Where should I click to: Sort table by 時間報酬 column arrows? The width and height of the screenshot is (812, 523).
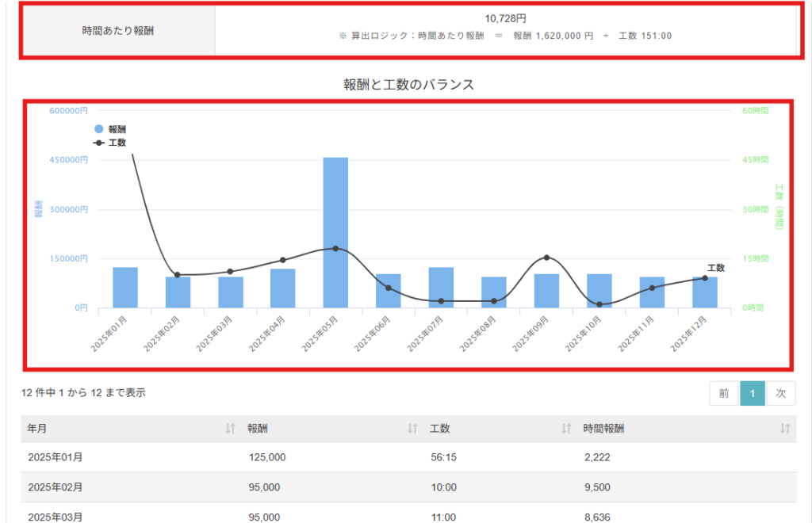(785, 429)
